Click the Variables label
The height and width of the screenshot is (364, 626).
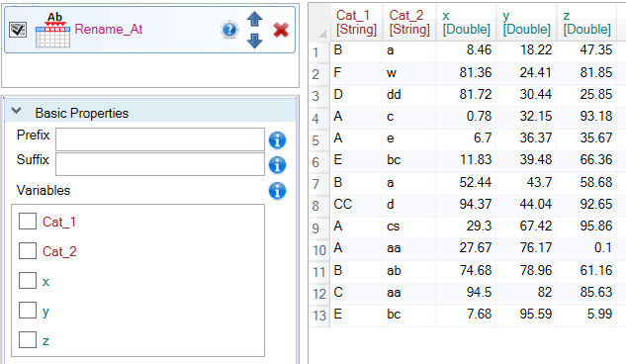44,190
